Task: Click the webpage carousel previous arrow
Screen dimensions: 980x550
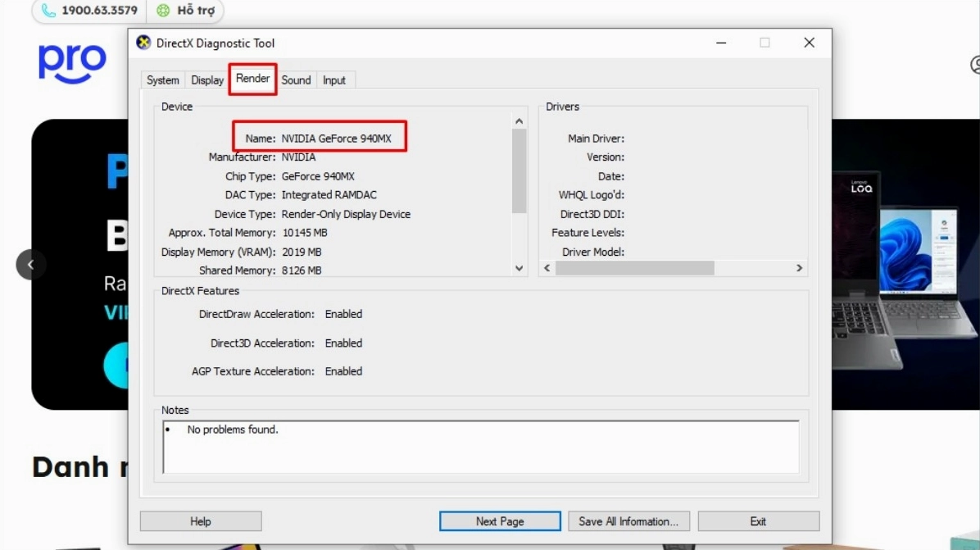Action: coord(30,265)
